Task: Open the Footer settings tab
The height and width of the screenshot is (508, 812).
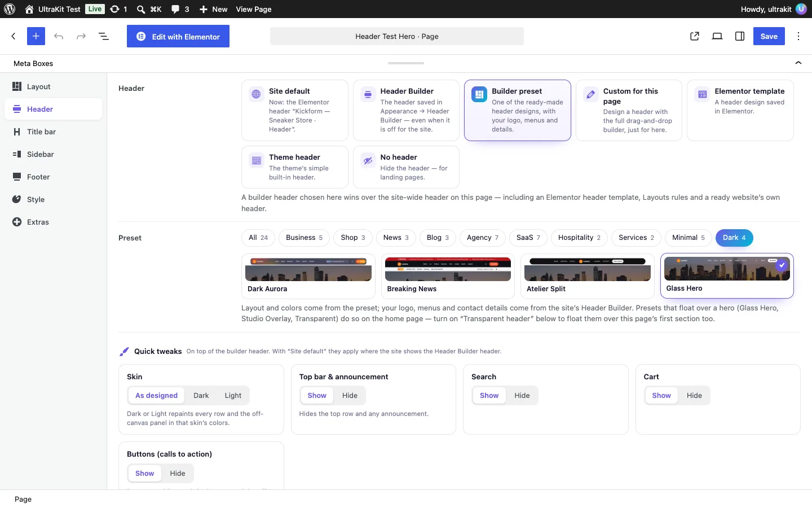Action: (54, 177)
